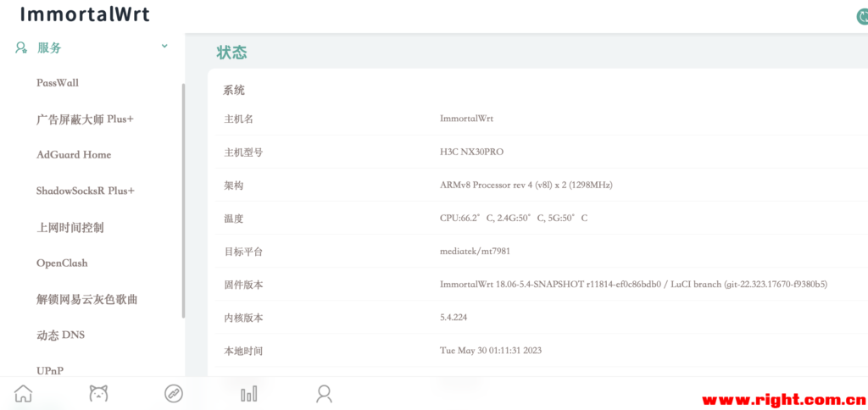
Task: Open the cat face icon in bottom bar
Action: pyautogui.click(x=98, y=393)
